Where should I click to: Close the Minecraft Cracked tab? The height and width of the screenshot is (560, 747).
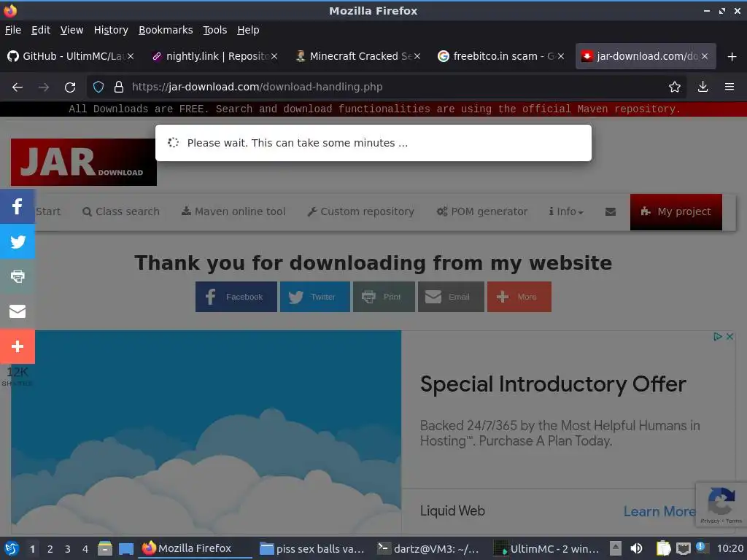coord(417,56)
